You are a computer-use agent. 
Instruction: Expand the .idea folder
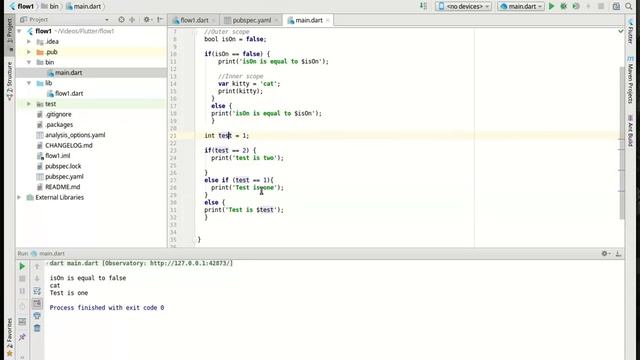[x=29, y=42]
